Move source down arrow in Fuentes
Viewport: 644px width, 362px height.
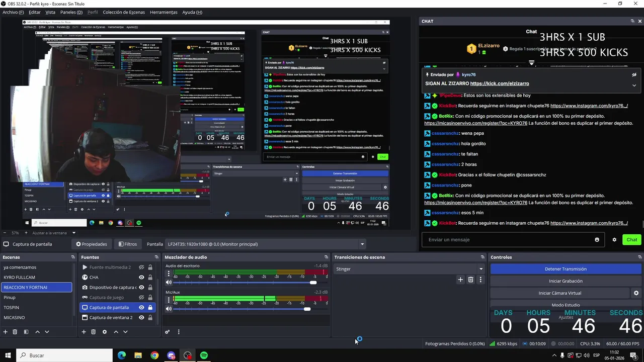125,332
